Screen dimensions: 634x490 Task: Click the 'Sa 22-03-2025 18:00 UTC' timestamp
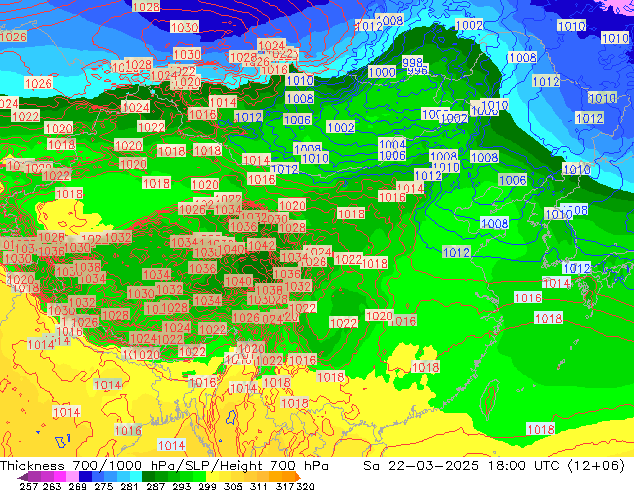tap(463, 465)
